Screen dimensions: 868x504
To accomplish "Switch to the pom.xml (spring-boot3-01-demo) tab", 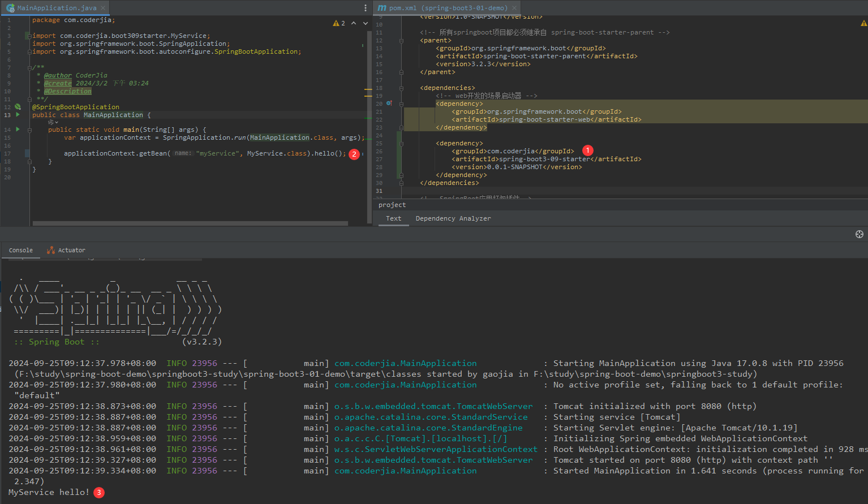I will [x=448, y=8].
